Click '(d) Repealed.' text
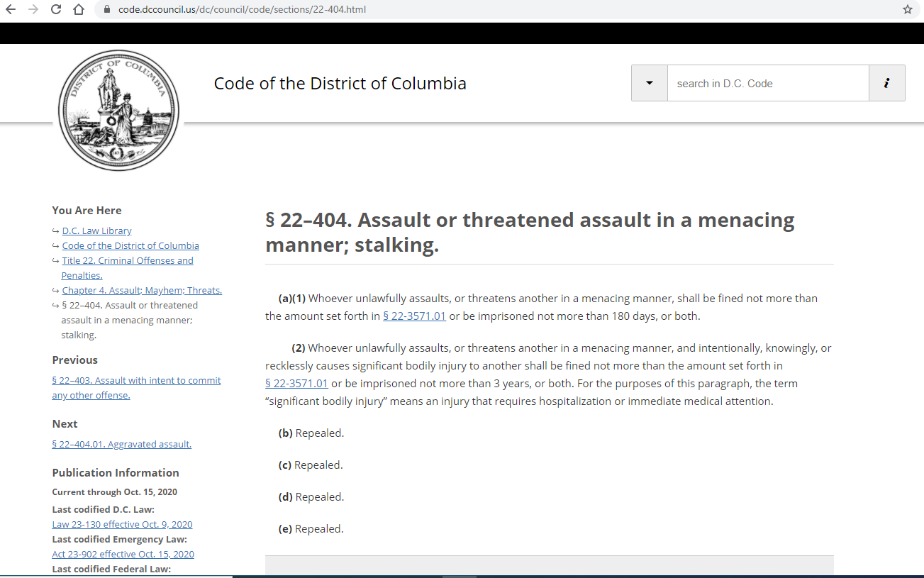The width and height of the screenshot is (924, 578). [311, 497]
